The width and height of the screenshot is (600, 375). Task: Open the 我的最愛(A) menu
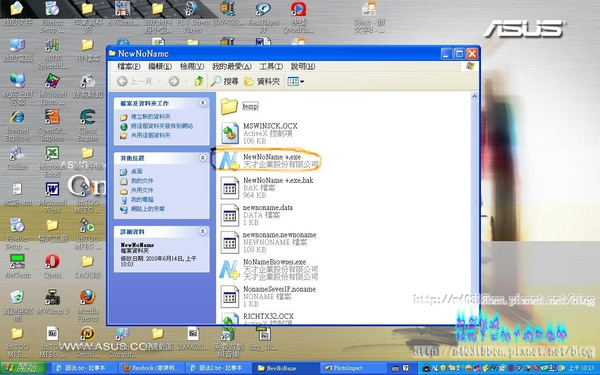click(232, 66)
